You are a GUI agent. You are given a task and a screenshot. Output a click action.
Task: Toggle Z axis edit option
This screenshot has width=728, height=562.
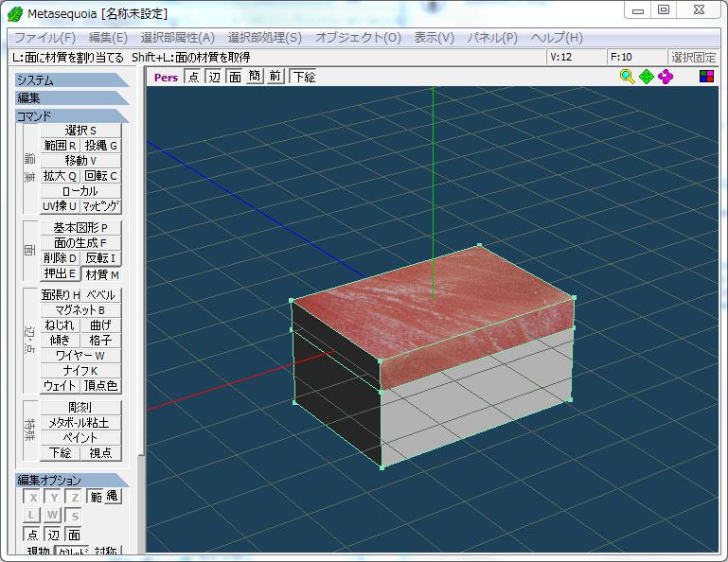(x=75, y=497)
